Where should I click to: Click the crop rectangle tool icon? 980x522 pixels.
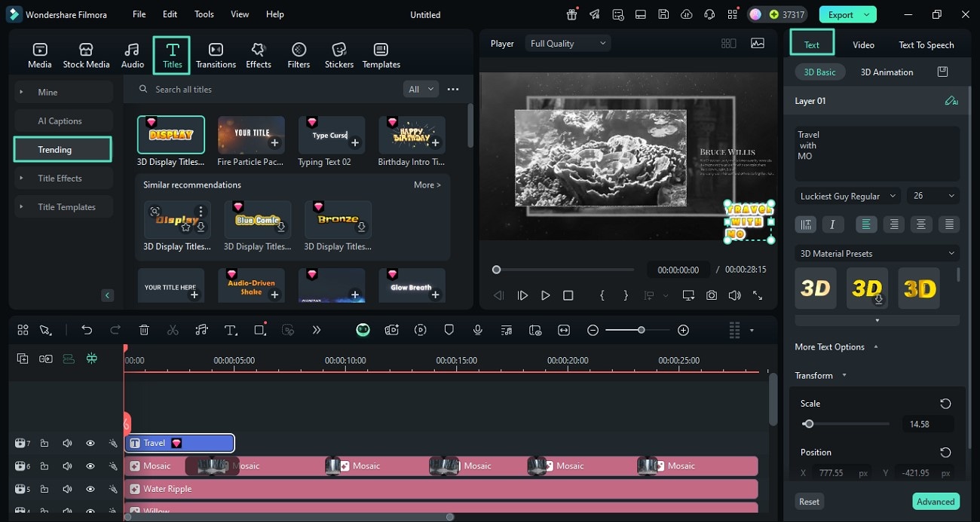tap(260, 330)
